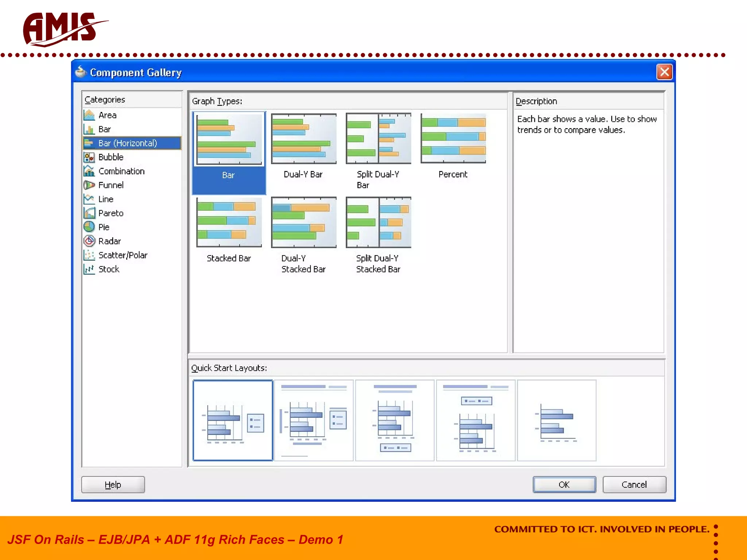Screen dimensions: 747x560
Task: Pick the Dual-Y Stacked Bar type
Action: point(303,222)
